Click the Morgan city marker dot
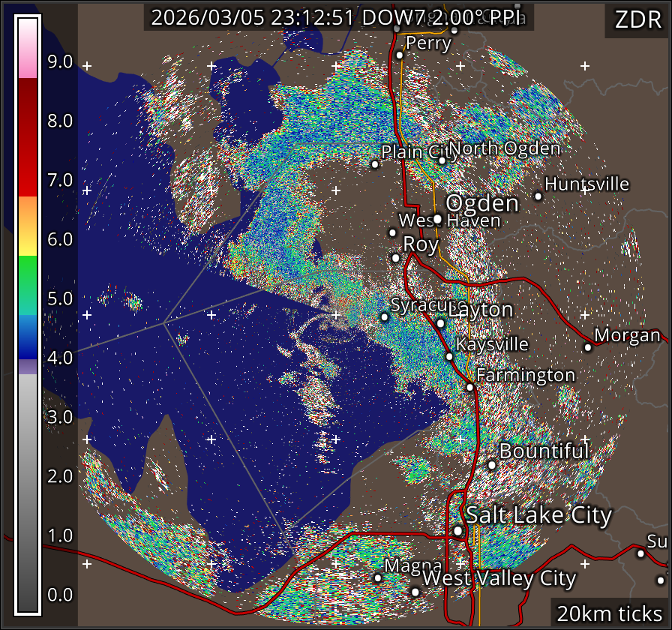The width and height of the screenshot is (672, 630). 588,347
